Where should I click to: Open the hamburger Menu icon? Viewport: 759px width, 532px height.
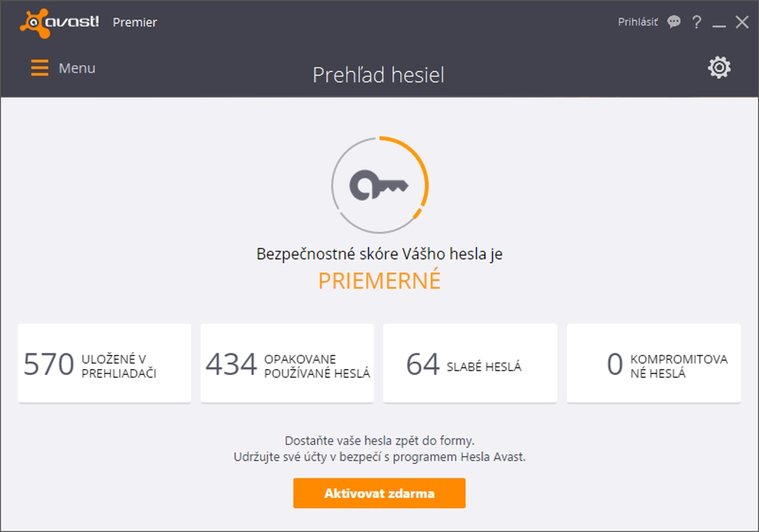(x=39, y=68)
